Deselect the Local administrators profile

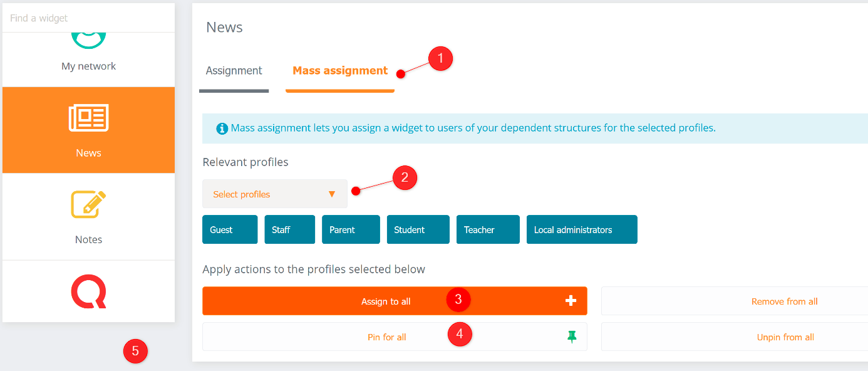click(x=581, y=229)
